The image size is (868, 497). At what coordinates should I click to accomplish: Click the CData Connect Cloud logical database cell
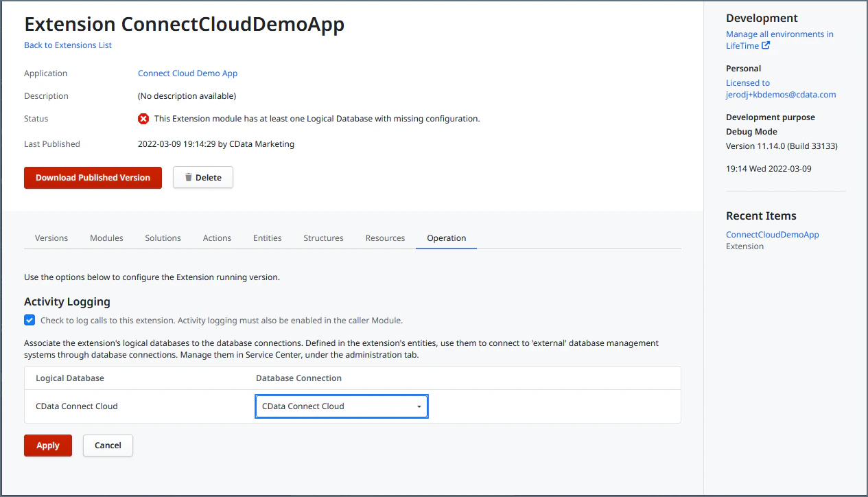coord(77,406)
